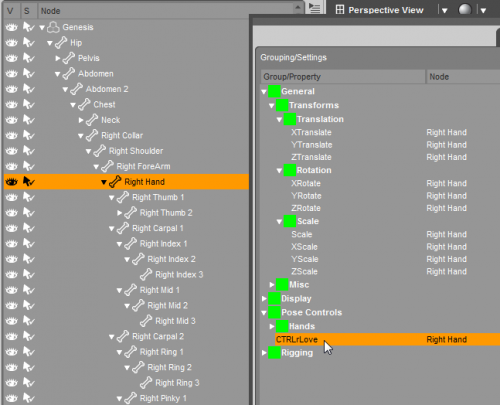This screenshot has height=405, width=500.
Task: Expand the Pelvis node in the tree
Action: [x=58, y=58]
